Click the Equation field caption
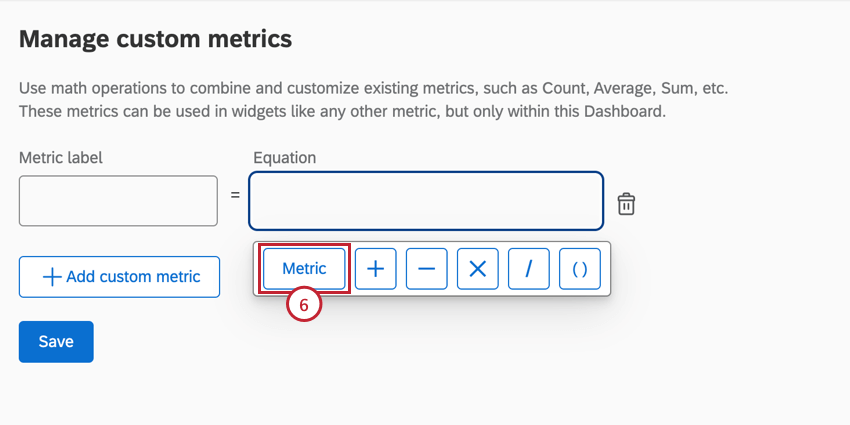 tap(284, 157)
